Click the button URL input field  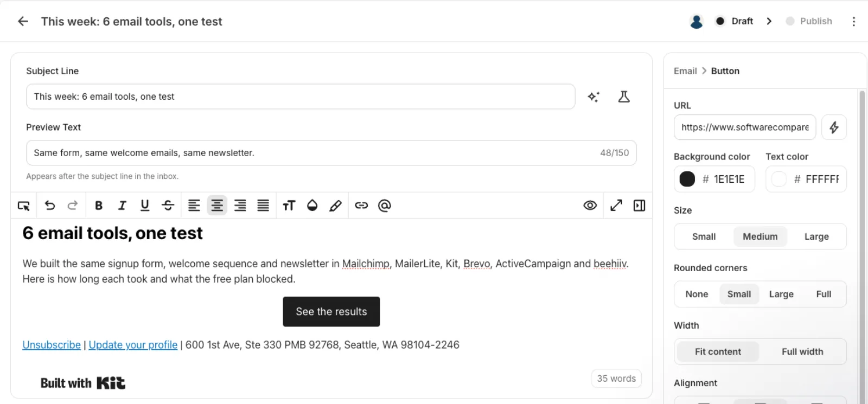point(745,127)
